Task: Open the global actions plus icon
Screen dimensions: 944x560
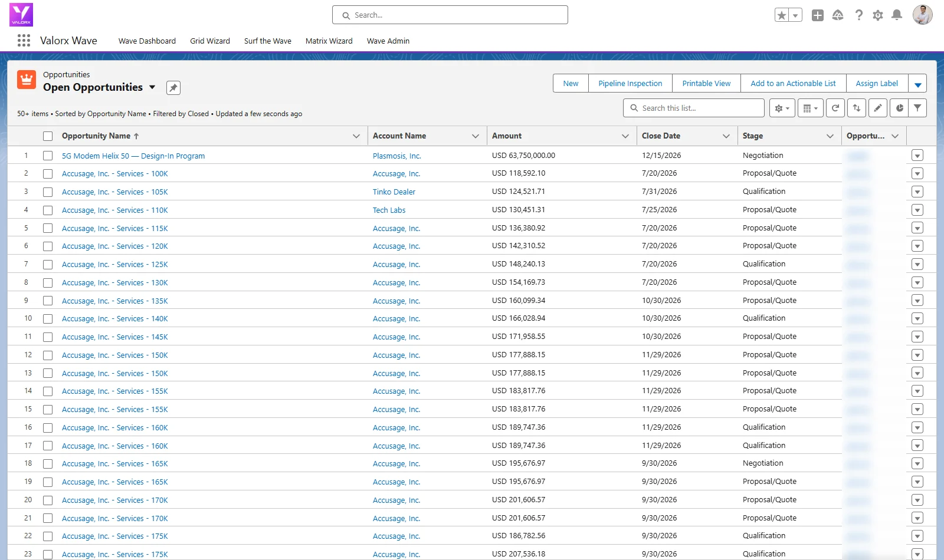Action: (818, 15)
